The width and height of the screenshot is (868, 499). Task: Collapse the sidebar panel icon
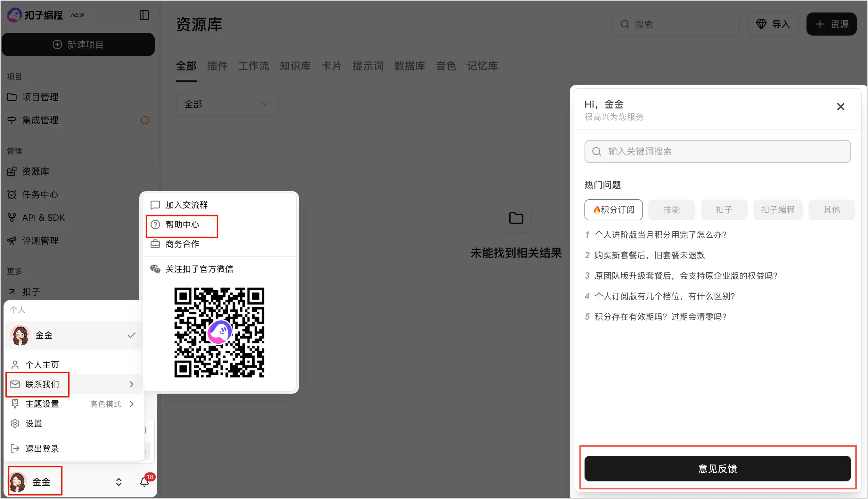pyautogui.click(x=144, y=15)
